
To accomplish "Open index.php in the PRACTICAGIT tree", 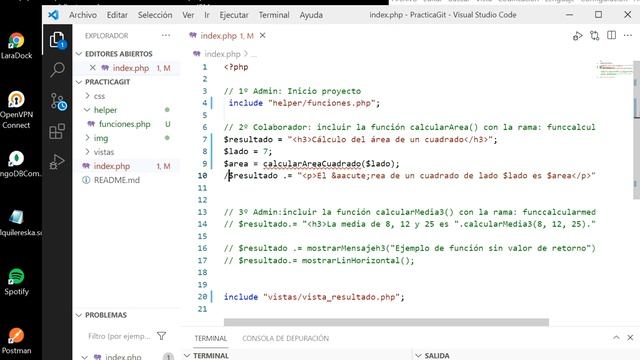I will tap(111, 166).
